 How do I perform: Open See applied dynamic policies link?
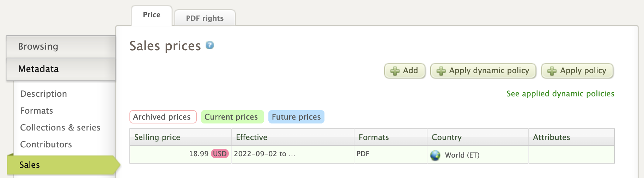560,94
